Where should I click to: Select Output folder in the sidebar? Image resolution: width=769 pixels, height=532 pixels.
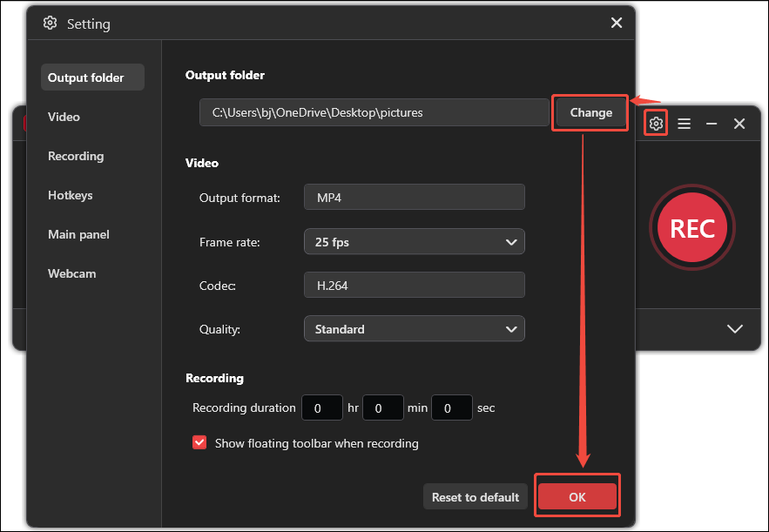point(84,77)
